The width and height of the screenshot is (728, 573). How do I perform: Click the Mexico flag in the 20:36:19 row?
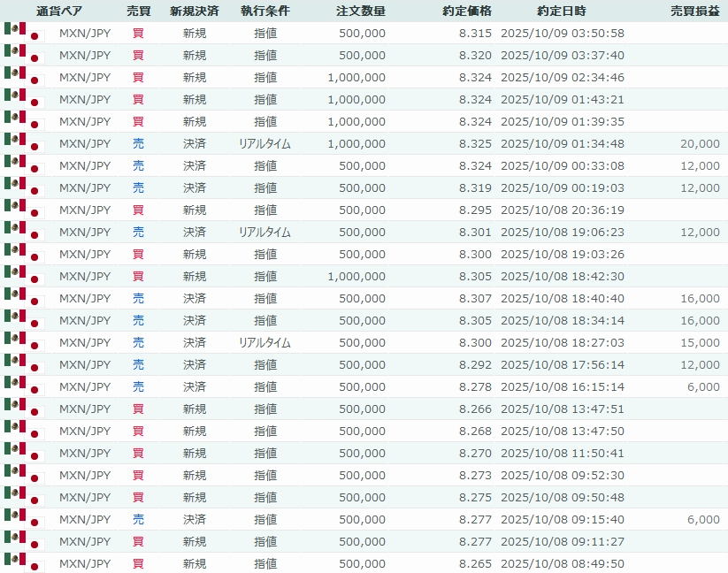[x=14, y=207]
